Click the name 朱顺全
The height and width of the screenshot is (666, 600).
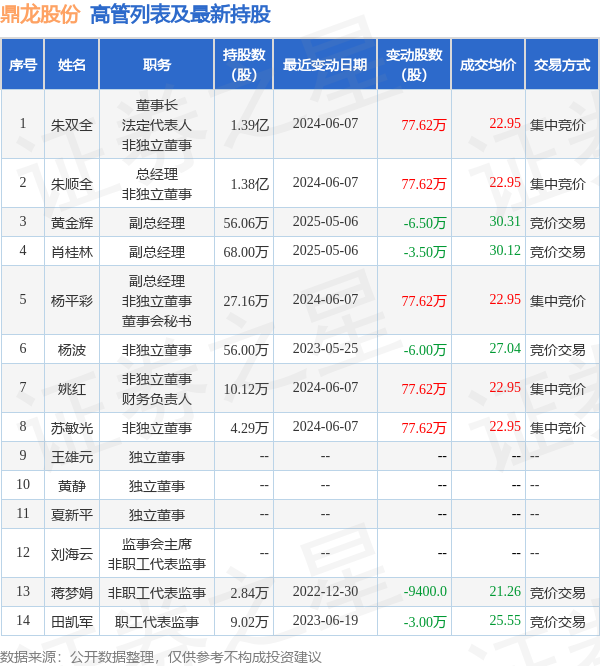click(72, 184)
